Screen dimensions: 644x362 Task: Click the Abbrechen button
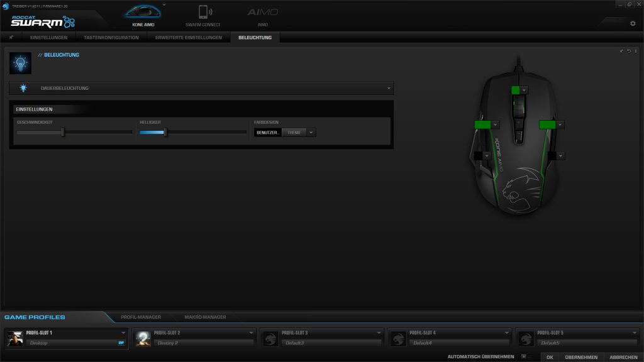point(623,357)
